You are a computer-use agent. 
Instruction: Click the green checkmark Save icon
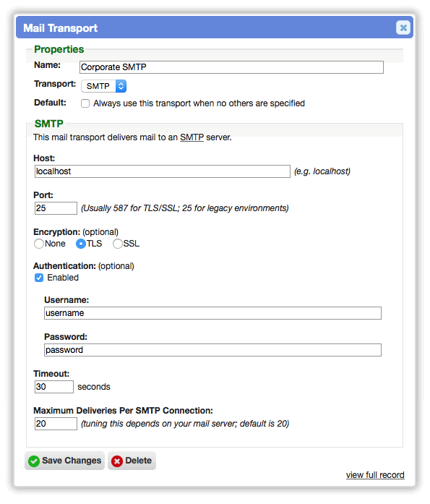[x=34, y=461]
